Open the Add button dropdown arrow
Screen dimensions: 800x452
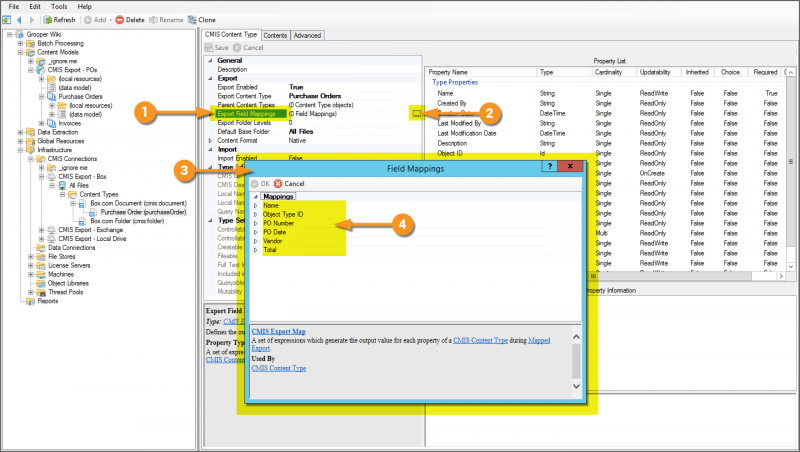[x=110, y=20]
